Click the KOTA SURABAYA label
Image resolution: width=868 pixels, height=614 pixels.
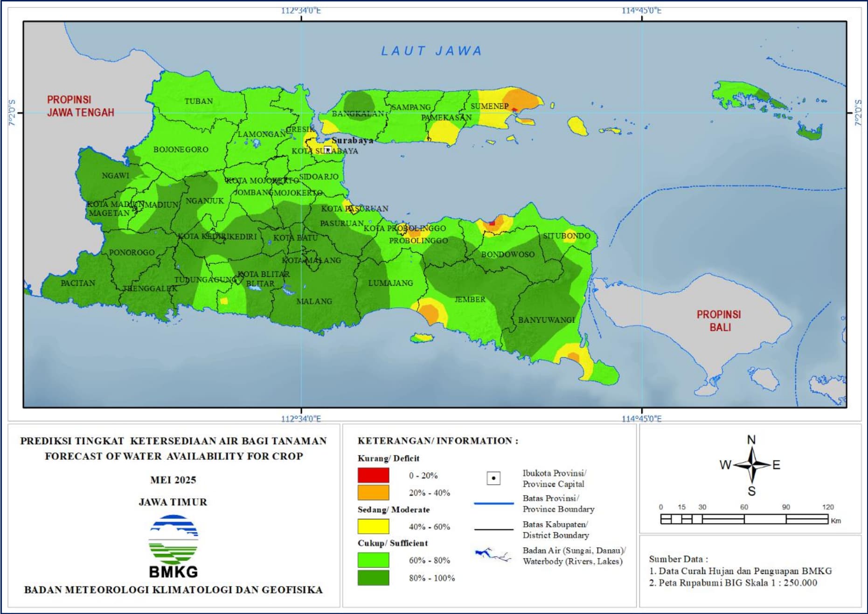click(325, 151)
